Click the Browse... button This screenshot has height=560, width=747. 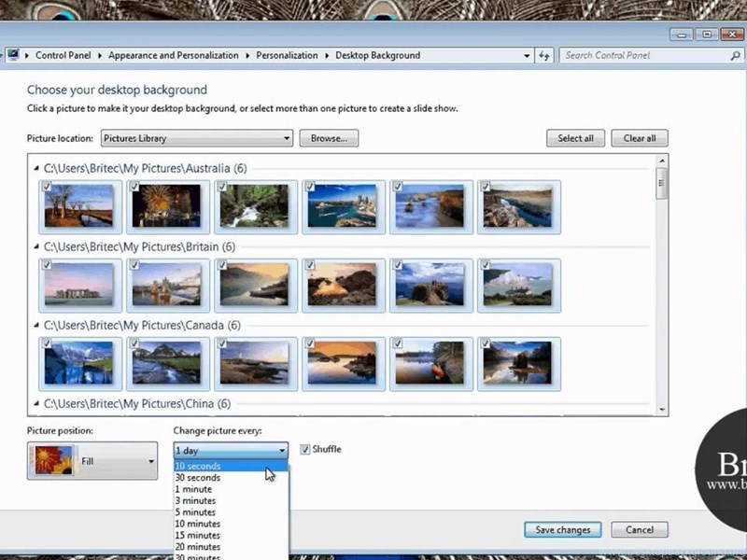(x=329, y=138)
